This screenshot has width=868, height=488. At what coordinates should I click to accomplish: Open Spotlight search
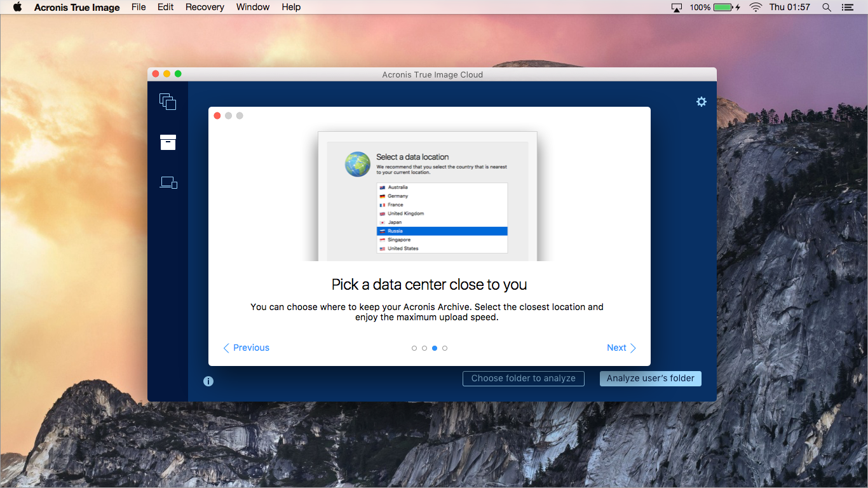click(x=827, y=7)
